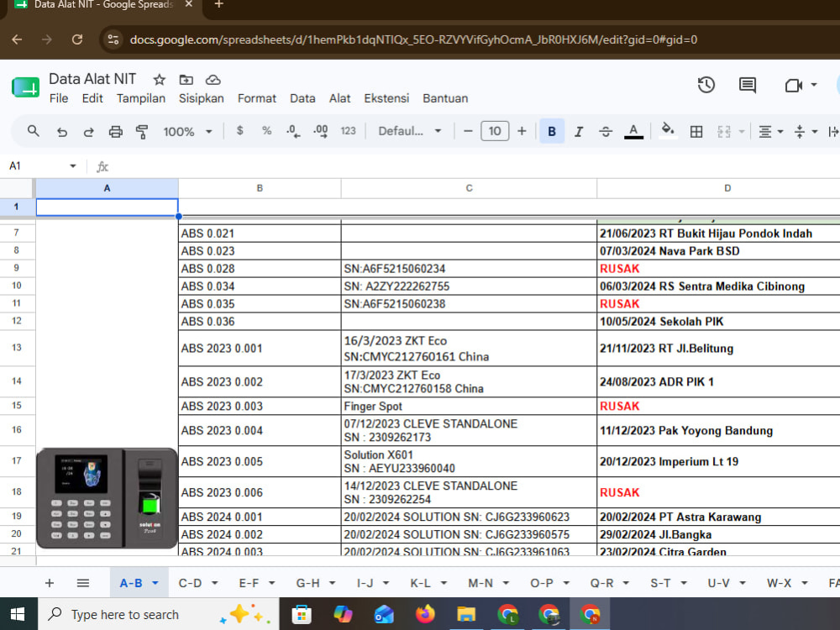Open the 123 number formats menu
Image resolution: width=840 pixels, height=630 pixels.
349,131
